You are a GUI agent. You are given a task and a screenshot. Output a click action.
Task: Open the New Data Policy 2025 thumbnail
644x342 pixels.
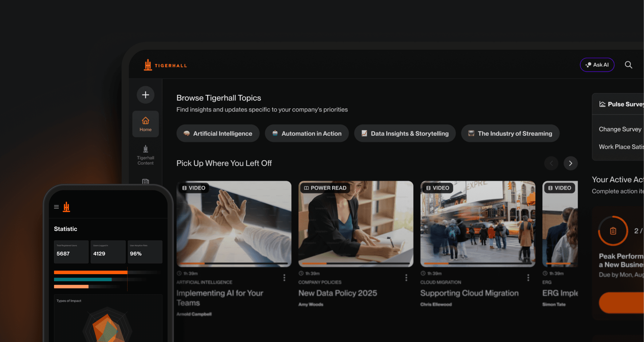click(356, 223)
